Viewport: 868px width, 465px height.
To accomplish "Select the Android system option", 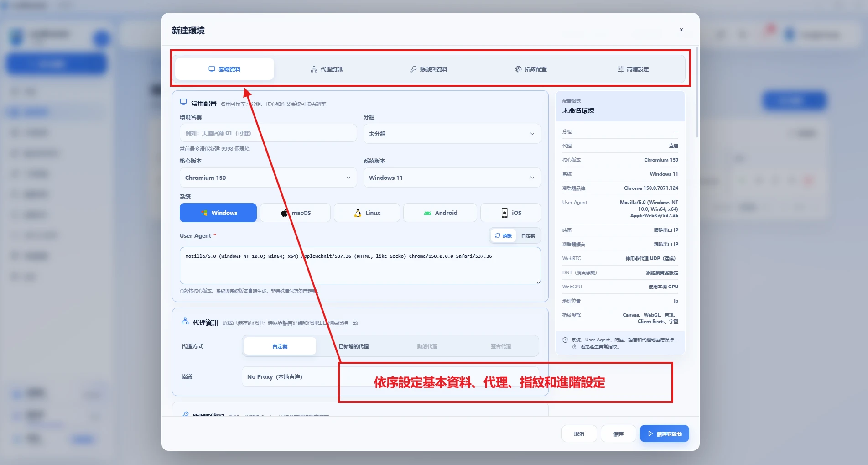I will [x=440, y=213].
